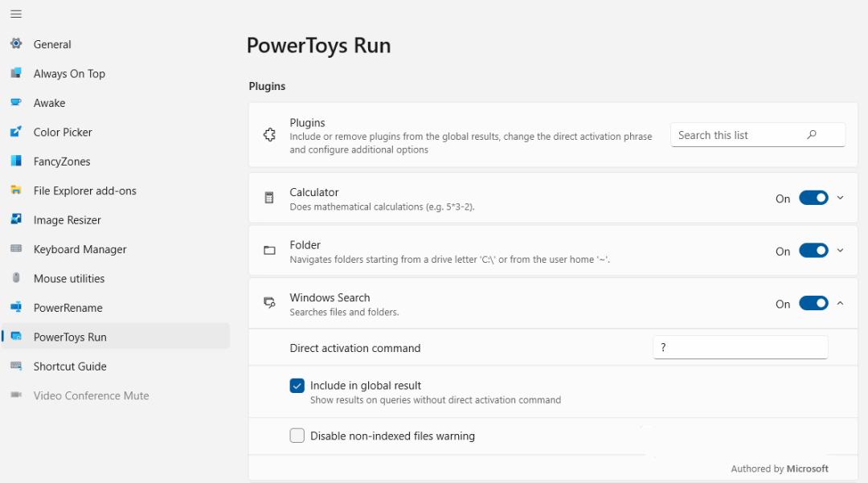Screen dimensions: 868x483
Task: Expand the Folder plugin settings
Action: pyautogui.click(x=841, y=251)
